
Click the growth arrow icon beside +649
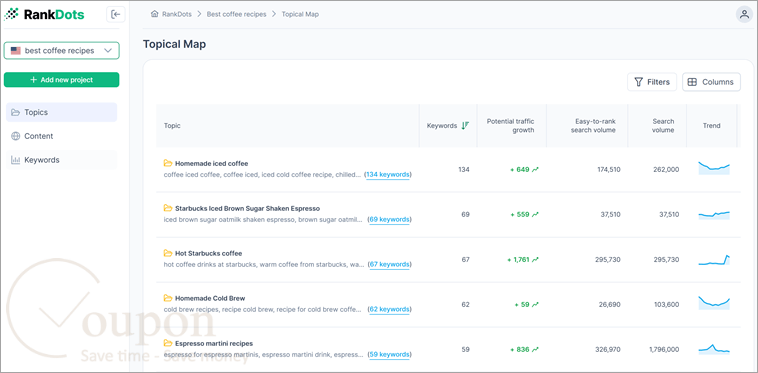[x=535, y=170]
